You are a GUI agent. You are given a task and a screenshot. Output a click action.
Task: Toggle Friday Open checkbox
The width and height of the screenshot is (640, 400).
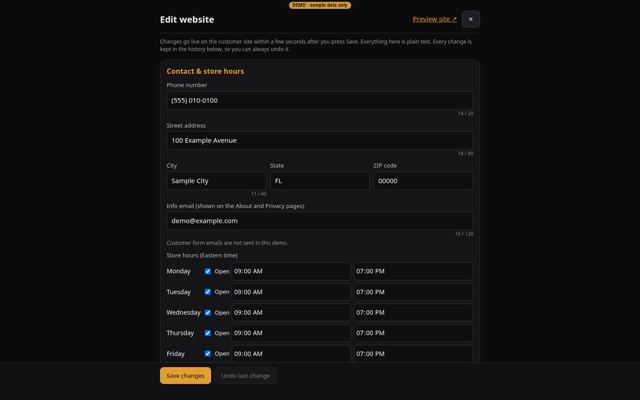(208, 354)
